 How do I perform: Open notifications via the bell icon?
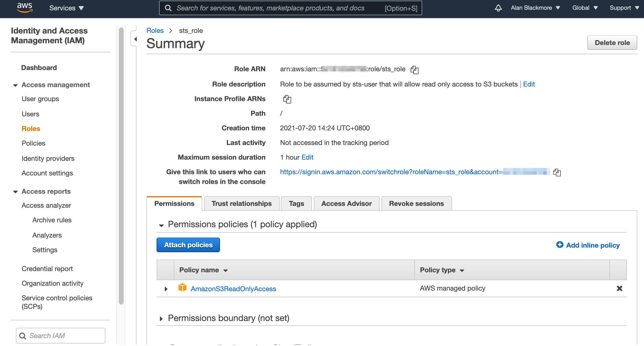pos(498,8)
